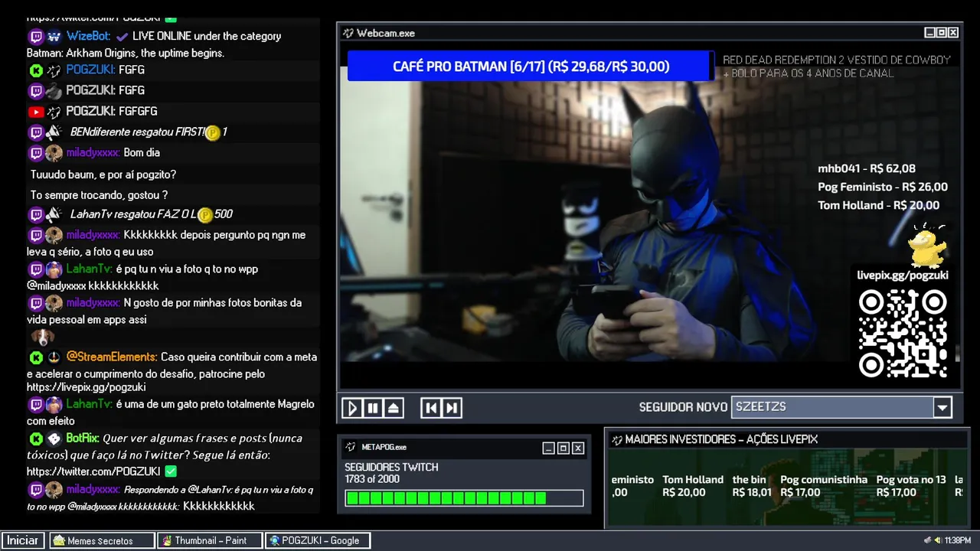Open Memes Secretos taskbar item
This screenshot has height=551, width=980.
[101, 540]
